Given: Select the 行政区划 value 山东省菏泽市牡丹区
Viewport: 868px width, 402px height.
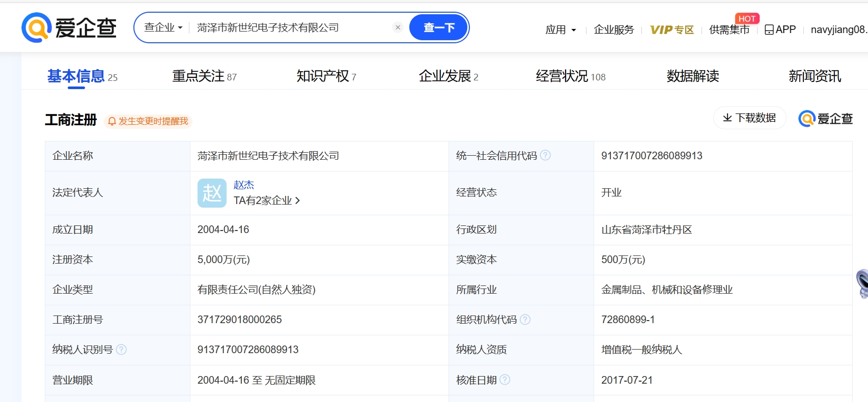Looking at the screenshot, I should point(647,229).
